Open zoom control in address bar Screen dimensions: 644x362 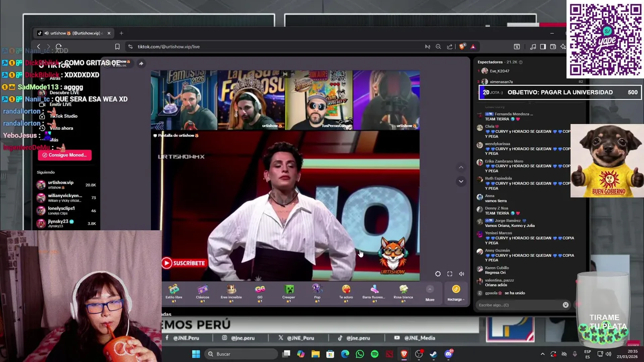(438, 47)
